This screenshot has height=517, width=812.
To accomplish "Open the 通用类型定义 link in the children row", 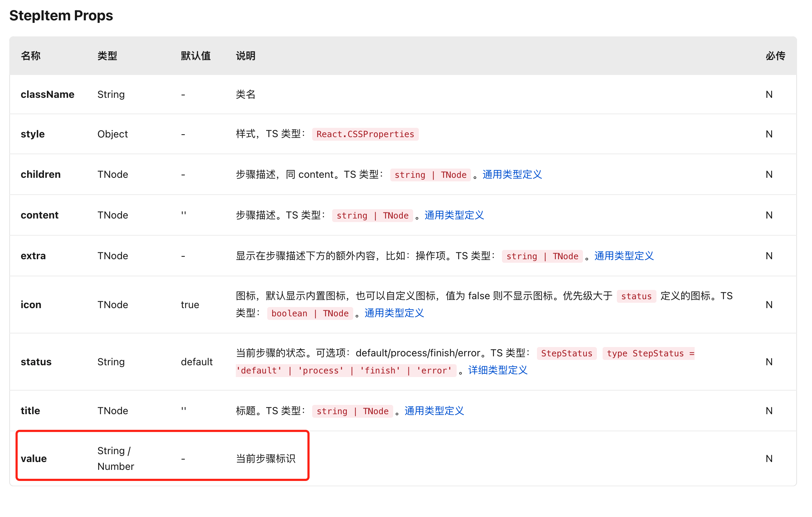I will (x=512, y=175).
